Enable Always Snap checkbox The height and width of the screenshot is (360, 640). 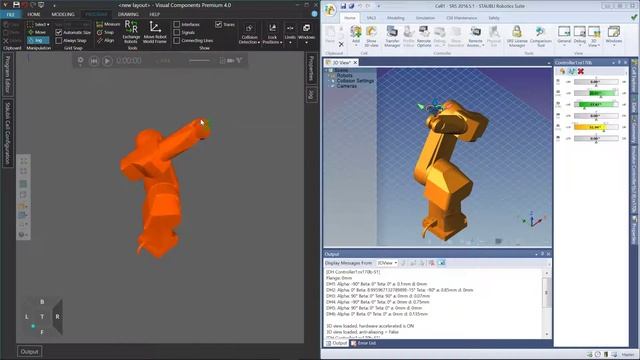pos(59,40)
